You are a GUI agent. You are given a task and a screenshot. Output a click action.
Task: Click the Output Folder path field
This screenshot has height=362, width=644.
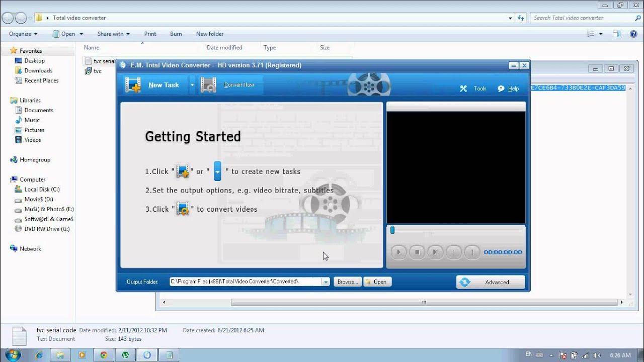point(245,282)
